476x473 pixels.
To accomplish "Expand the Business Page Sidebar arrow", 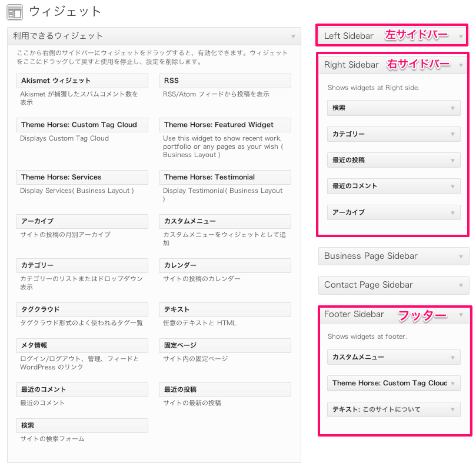I will point(461,257).
